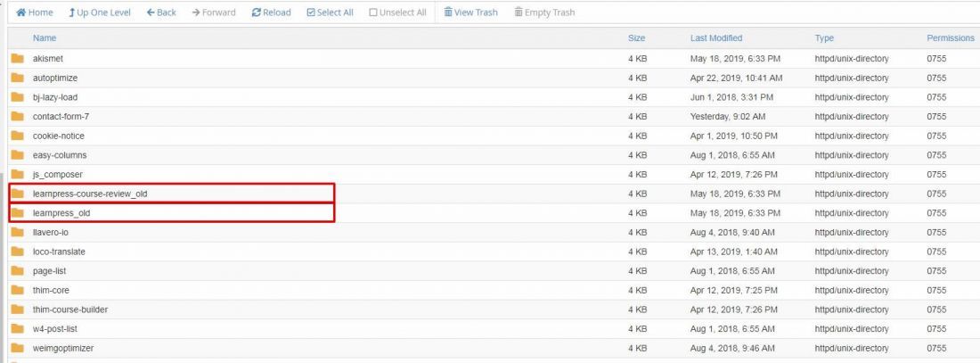The width and height of the screenshot is (980, 363).
Task: Sort by Permissions column header
Action: pos(950,38)
